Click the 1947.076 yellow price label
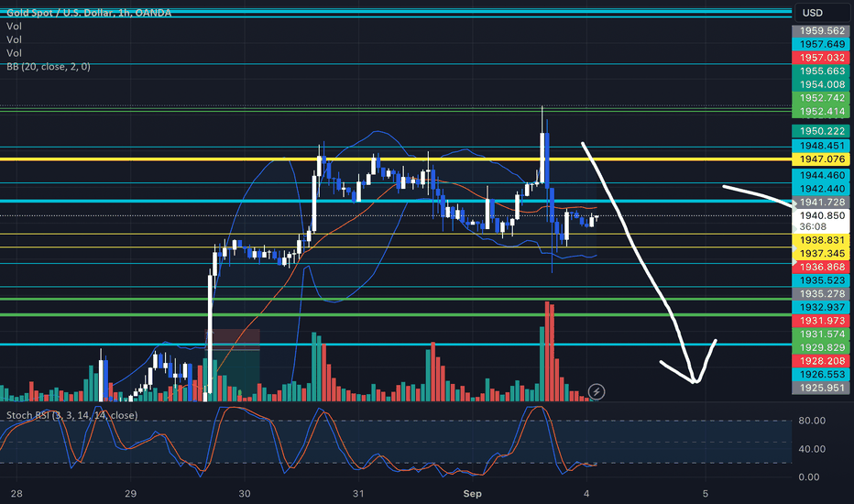 coord(821,159)
